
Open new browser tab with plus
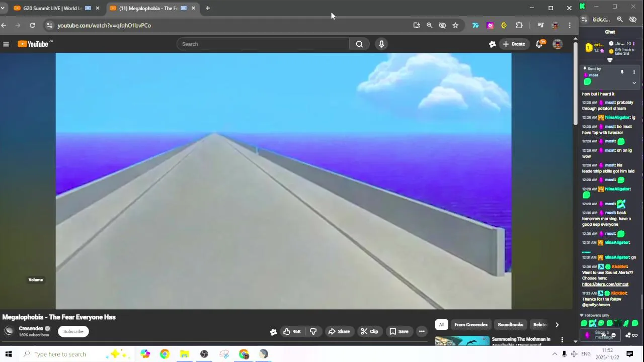tap(207, 8)
